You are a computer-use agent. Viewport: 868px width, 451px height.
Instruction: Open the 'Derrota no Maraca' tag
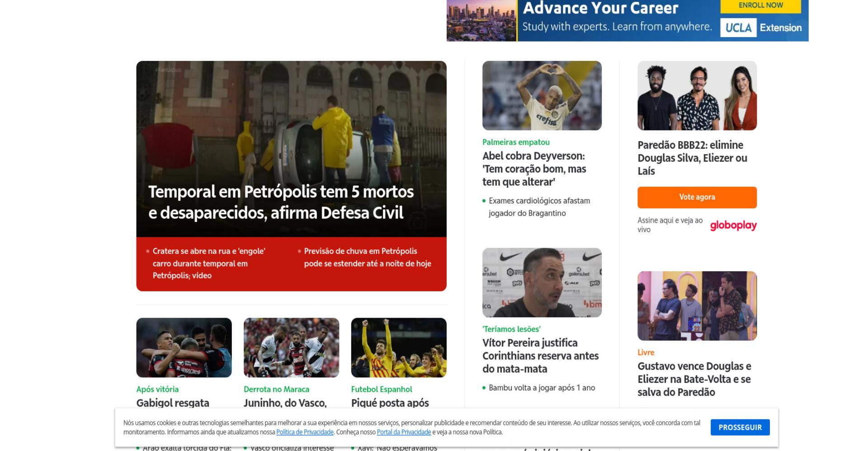click(x=276, y=389)
